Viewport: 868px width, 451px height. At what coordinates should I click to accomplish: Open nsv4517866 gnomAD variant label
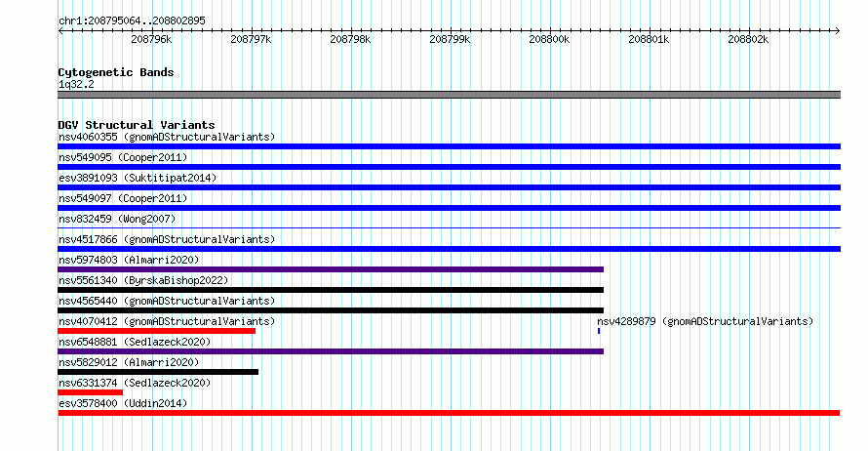[x=167, y=239]
